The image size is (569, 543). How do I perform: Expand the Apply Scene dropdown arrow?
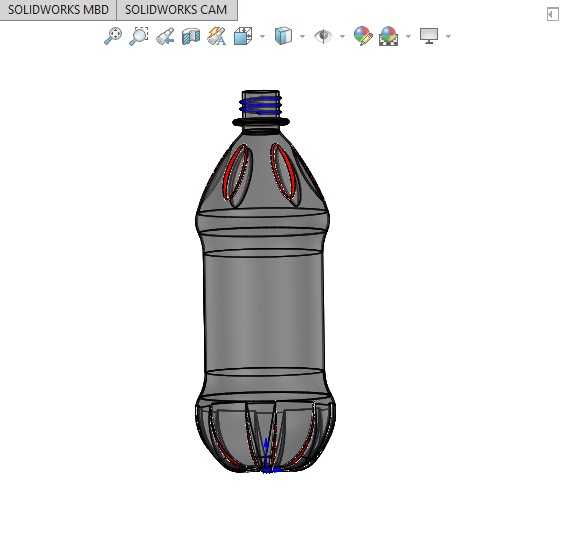[x=409, y=36]
